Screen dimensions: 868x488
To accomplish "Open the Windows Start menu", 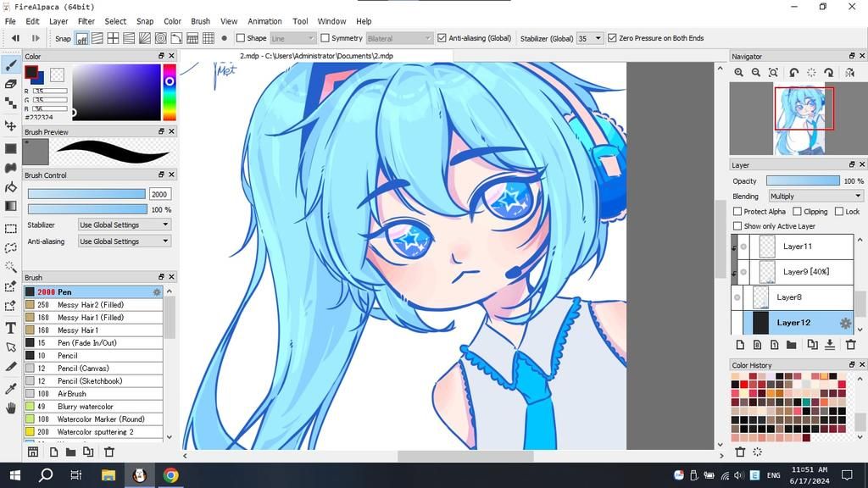I will click(15, 475).
